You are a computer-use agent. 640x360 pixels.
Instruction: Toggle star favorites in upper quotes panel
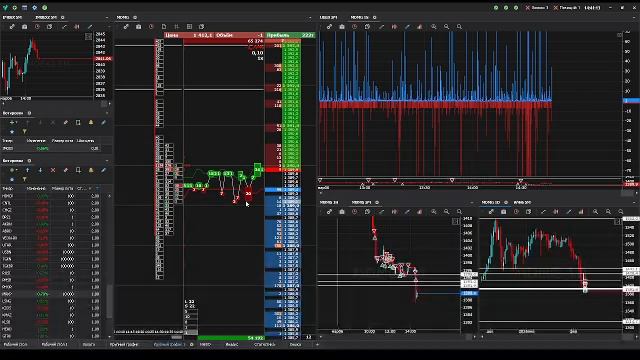click(x=12, y=131)
